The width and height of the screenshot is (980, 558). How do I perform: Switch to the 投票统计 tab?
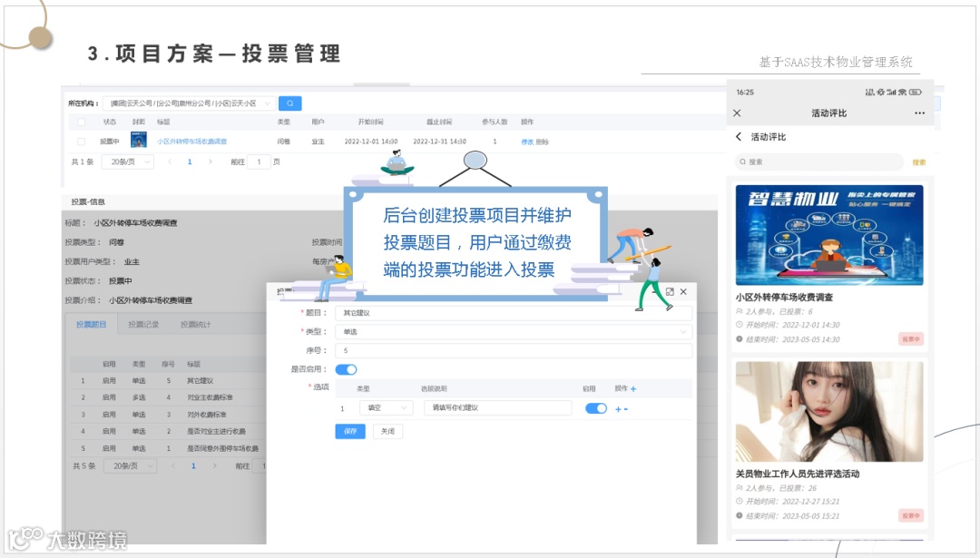pyautogui.click(x=196, y=324)
